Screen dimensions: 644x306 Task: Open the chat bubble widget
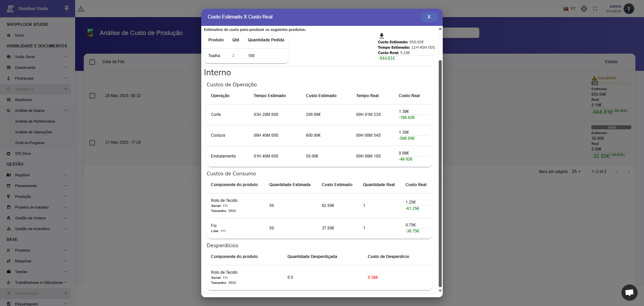tap(629, 292)
